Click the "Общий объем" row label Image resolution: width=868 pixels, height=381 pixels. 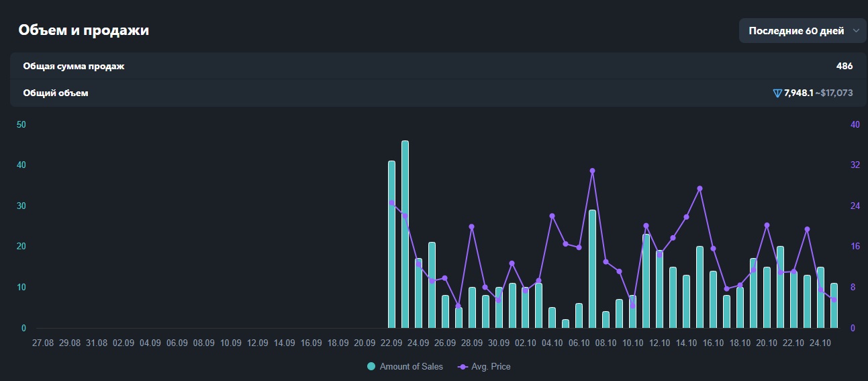[56, 93]
